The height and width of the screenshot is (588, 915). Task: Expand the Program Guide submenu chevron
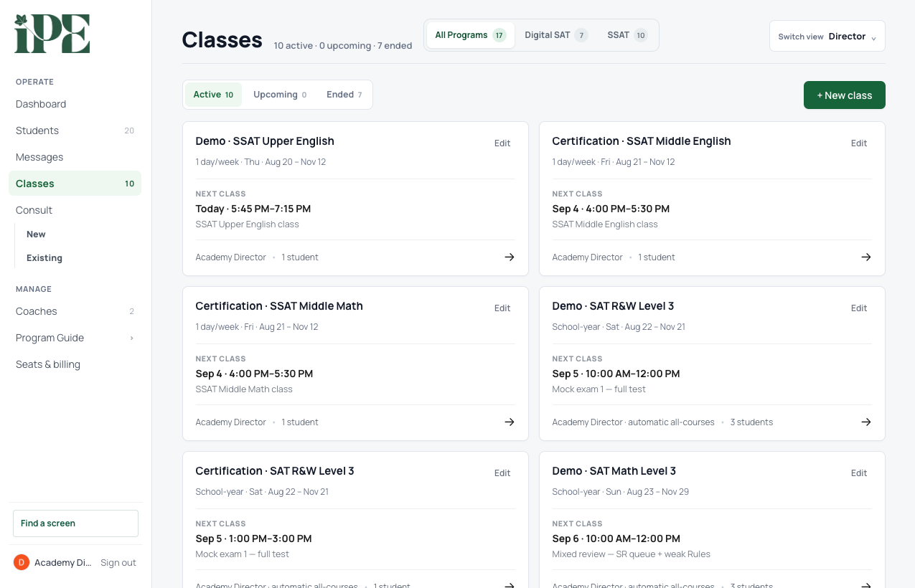coord(132,338)
